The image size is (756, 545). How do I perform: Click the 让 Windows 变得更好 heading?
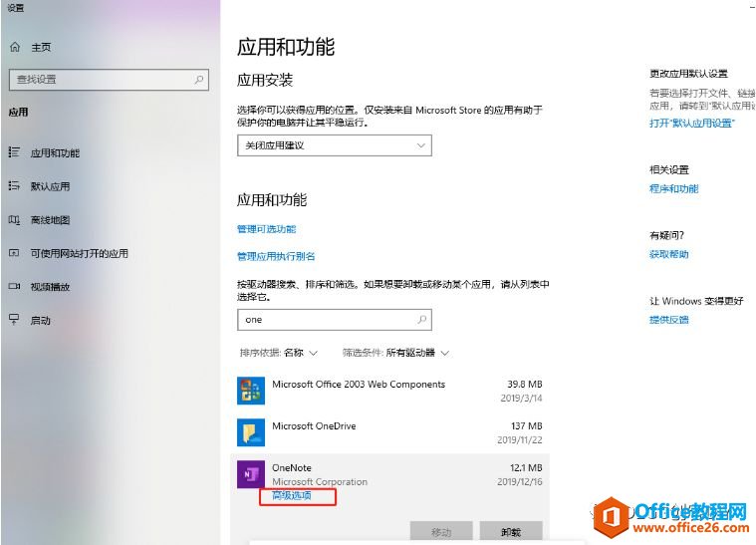point(696,301)
